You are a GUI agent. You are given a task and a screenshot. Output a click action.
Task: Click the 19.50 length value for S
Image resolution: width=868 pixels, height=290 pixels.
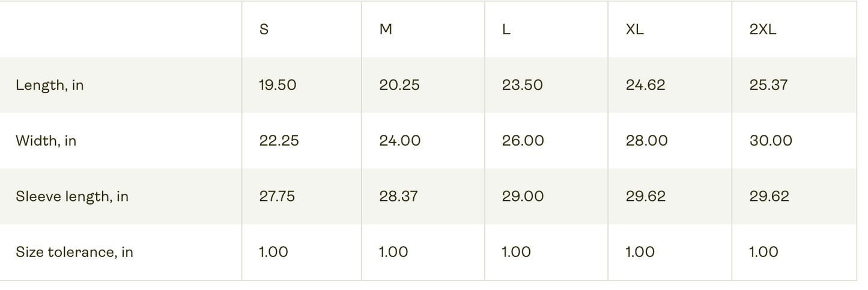click(278, 85)
